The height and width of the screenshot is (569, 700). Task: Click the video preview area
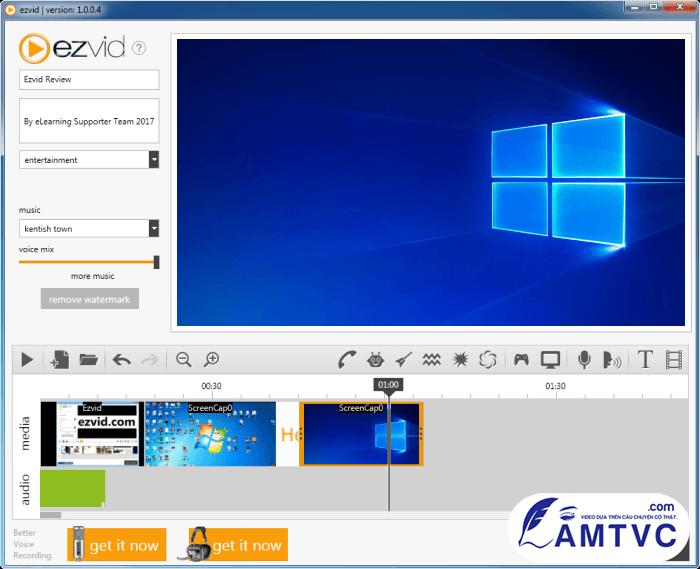431,183
